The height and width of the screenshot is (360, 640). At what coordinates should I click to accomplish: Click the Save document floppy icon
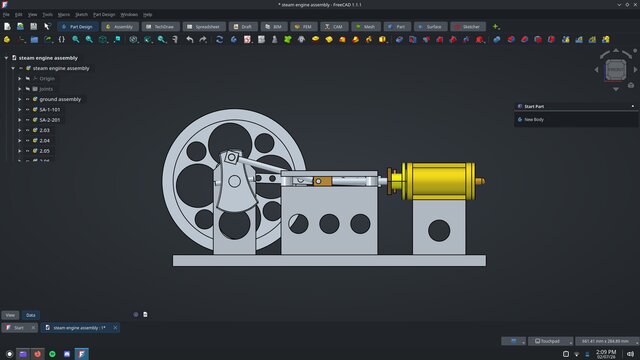click(x=33, y=27)
